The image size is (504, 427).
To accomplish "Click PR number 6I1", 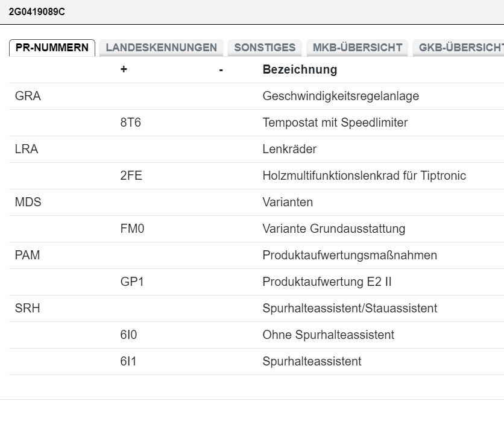I will [x=128, y=361].
